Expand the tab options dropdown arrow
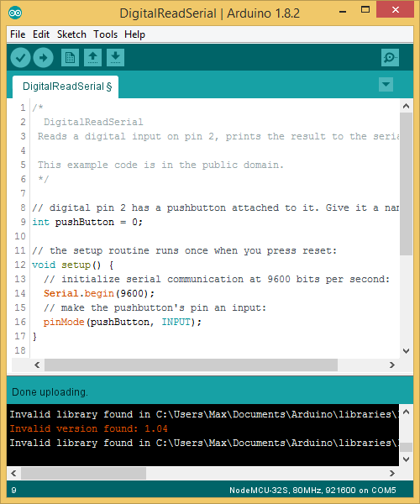Viewport: 420px width, 504px height. (386, 85)
